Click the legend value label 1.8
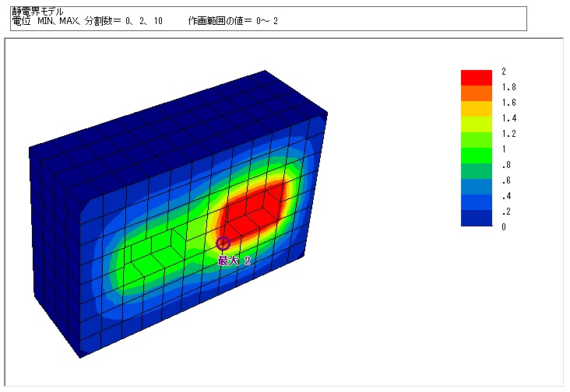Image resolution: width=570 pixels, height=392 pixels. point(508,87)
